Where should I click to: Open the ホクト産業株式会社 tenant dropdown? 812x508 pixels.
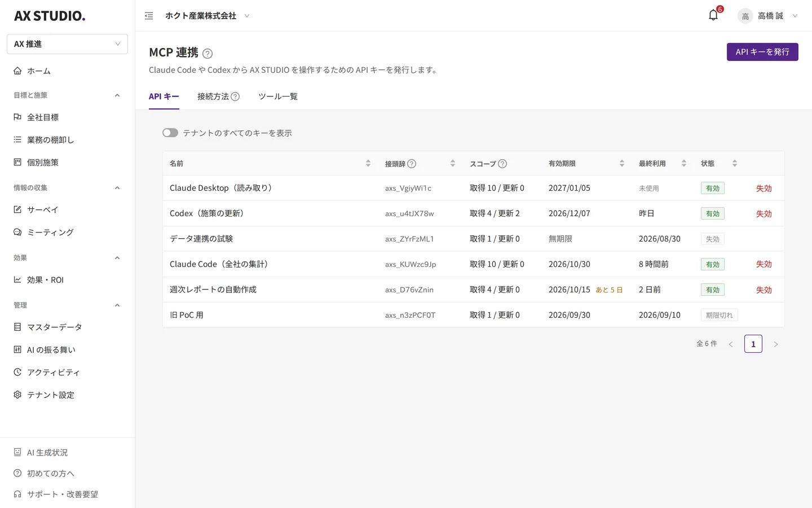[207, 16]
